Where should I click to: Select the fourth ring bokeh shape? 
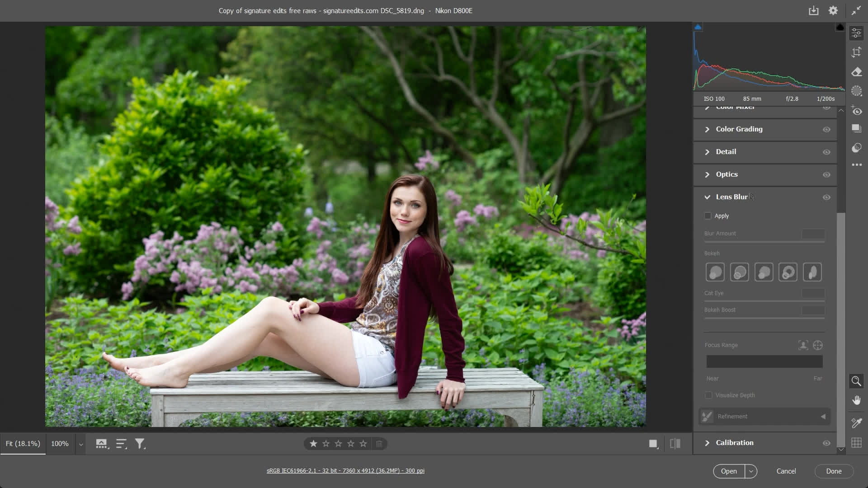(788, 272)
